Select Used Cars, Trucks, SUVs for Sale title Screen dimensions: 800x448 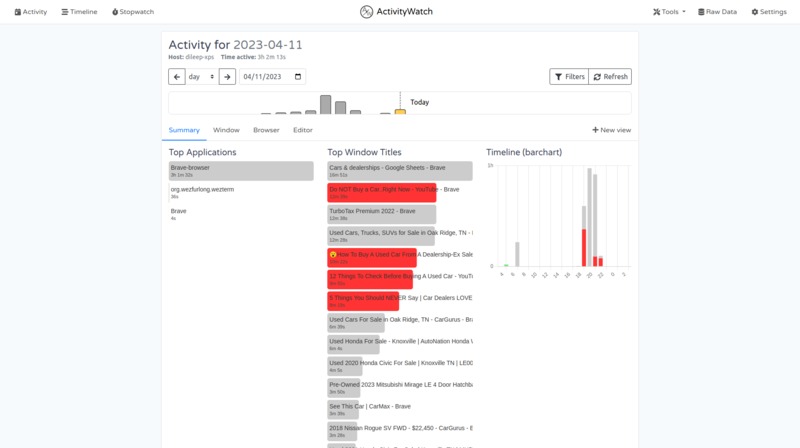click(x=400, y=236)
